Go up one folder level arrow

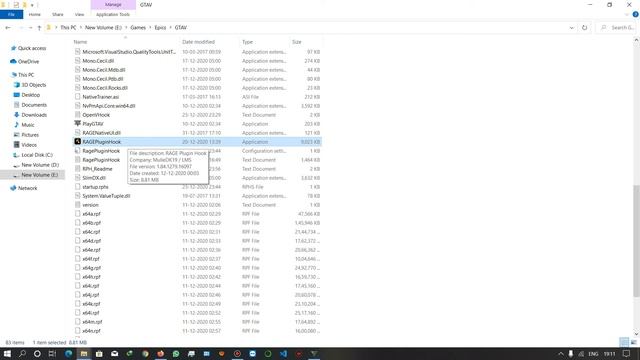point(39,27)
